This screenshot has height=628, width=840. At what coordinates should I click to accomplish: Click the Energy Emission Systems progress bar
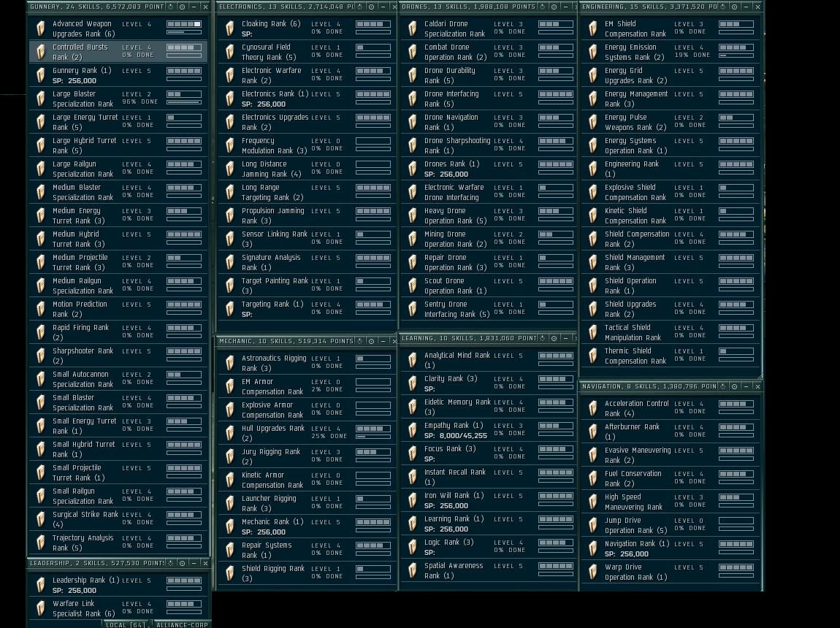click(736, 55)
